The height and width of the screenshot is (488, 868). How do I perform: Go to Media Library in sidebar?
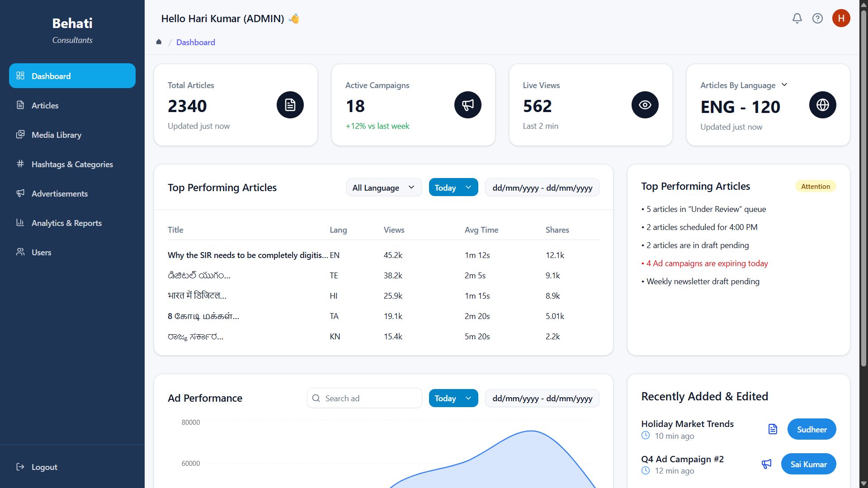(x=57, y=135)
